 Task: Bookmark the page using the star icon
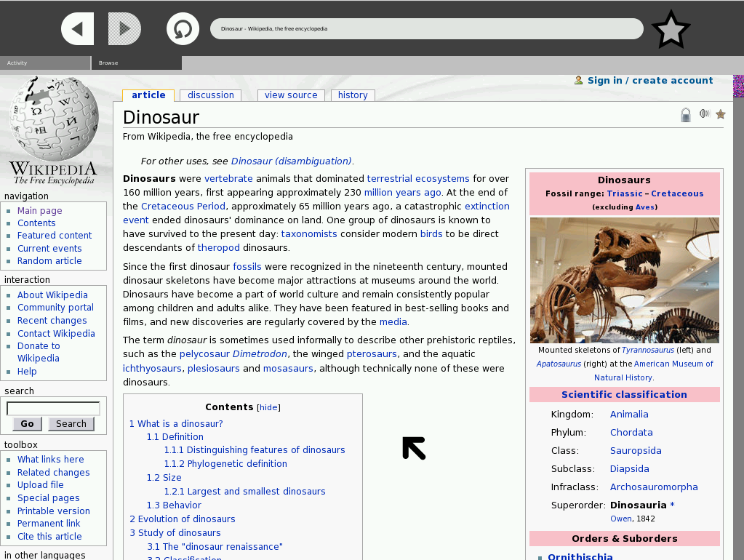click(671, 30)
